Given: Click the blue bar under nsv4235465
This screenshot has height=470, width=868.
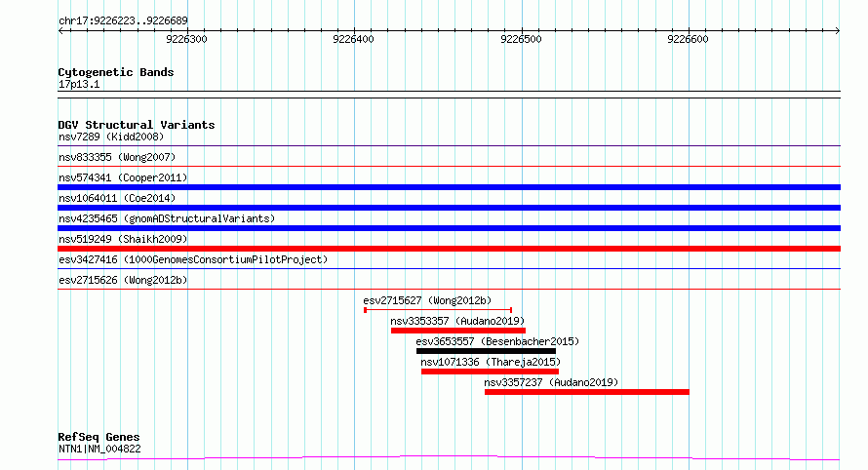Looking at the screenshot, I should click(x=449, y=228).
